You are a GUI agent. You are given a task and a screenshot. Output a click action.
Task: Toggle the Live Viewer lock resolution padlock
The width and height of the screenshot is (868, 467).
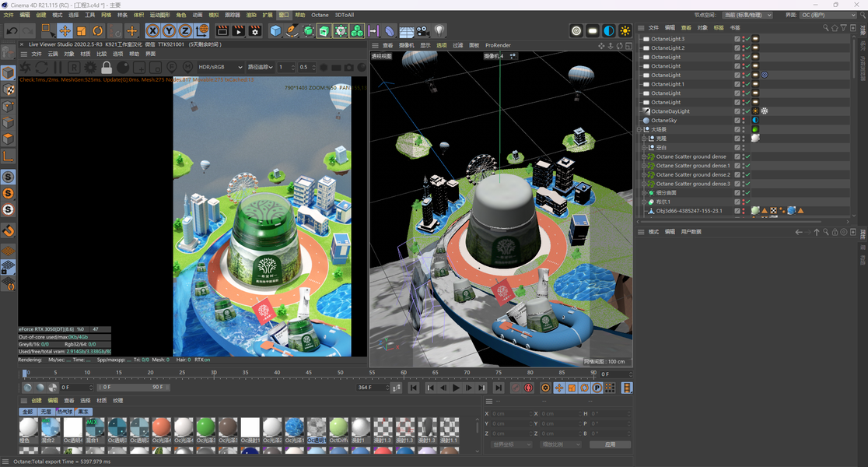click(x=107, y=67)
